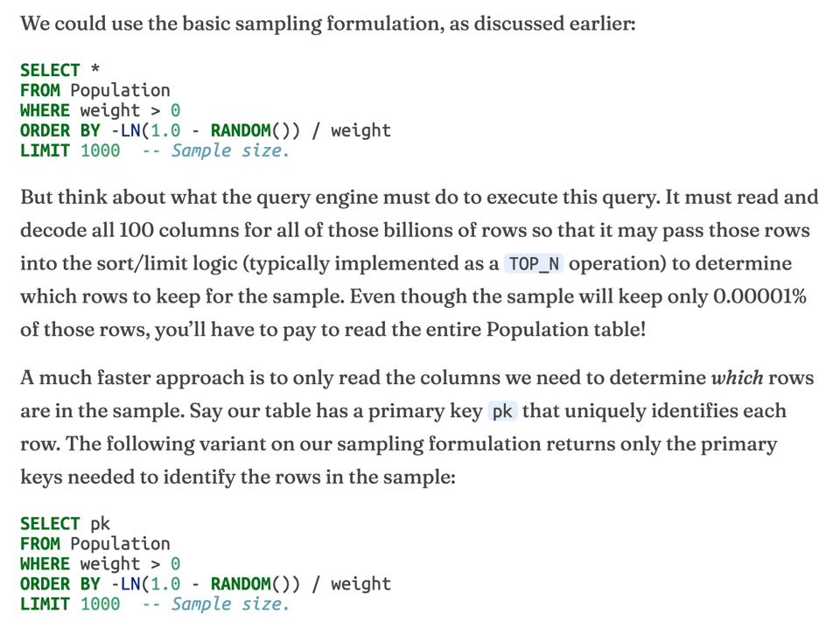
Task: Click the SELECT * line in first query
Action: click(x=60, y=70)
